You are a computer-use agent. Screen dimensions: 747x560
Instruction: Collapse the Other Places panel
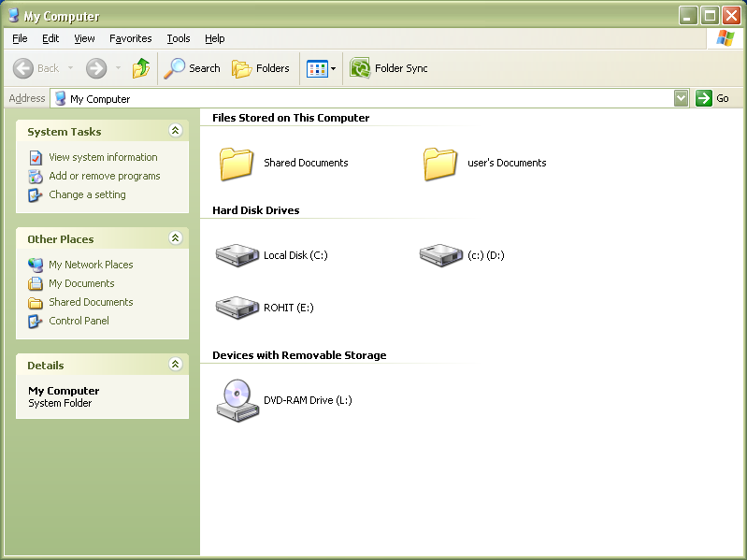[175, 238]
